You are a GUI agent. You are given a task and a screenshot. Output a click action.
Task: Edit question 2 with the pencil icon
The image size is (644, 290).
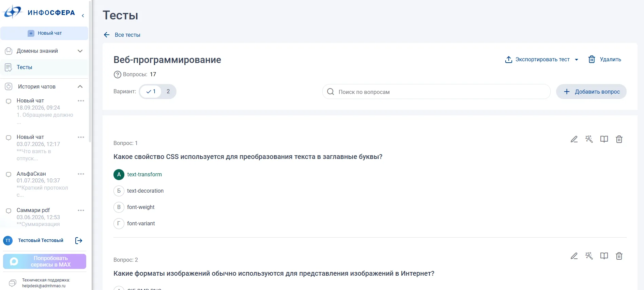(574, 256)
